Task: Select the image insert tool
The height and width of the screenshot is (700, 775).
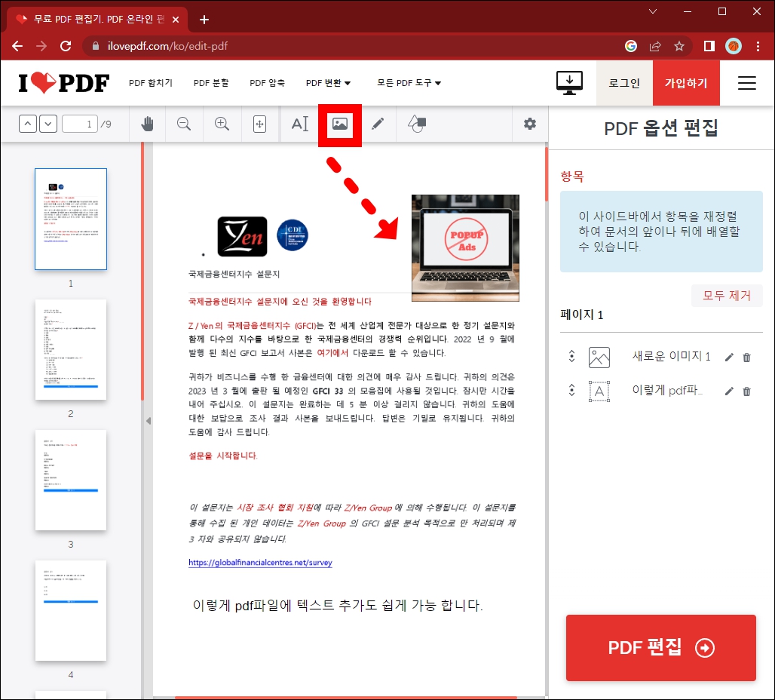Action: tap(340, 124)
